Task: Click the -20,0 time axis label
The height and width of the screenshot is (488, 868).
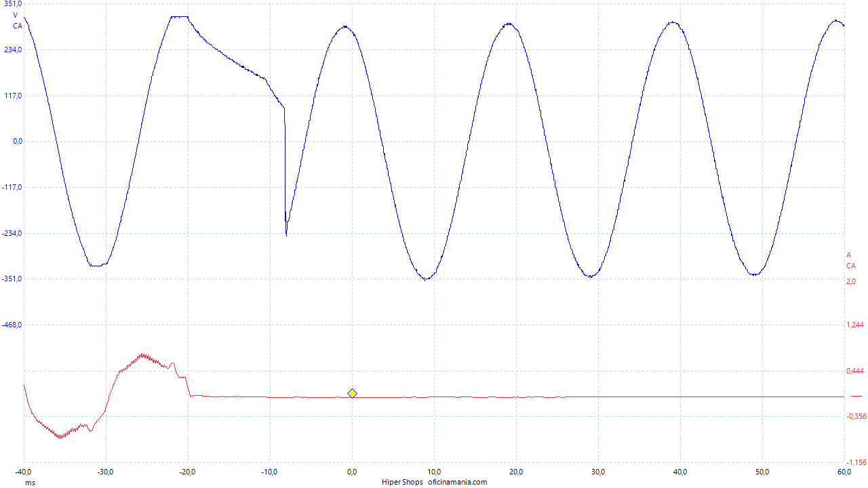Action: coord(188,472)
